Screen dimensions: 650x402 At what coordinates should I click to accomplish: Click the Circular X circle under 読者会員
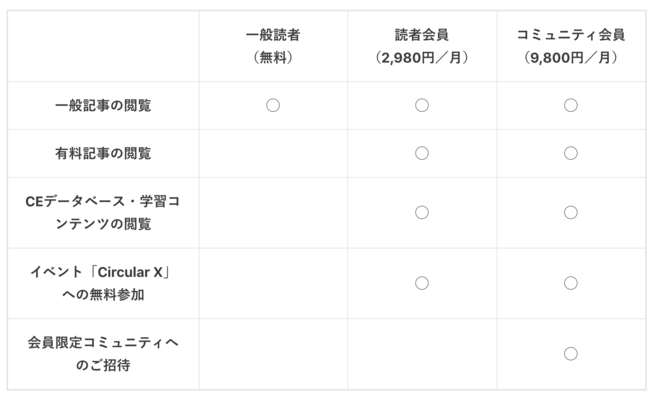422,283
